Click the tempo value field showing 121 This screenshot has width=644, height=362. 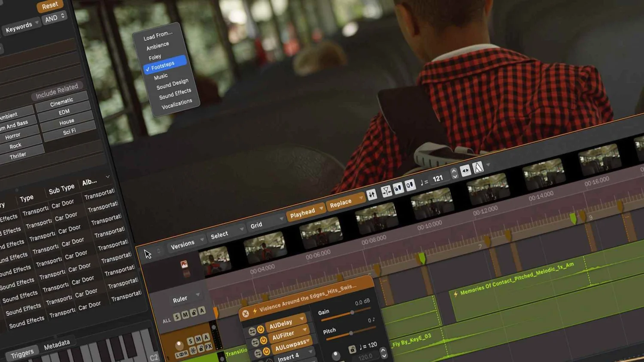click(438, 178)
